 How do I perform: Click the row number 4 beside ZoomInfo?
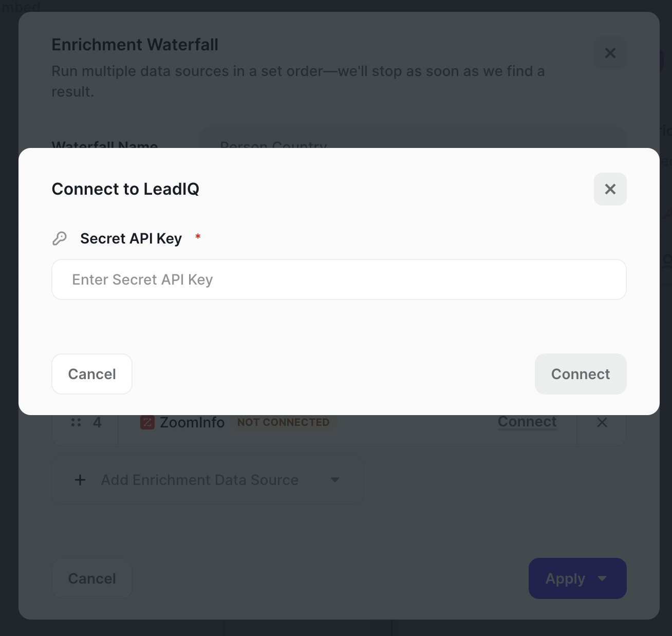tap(97, 422)
